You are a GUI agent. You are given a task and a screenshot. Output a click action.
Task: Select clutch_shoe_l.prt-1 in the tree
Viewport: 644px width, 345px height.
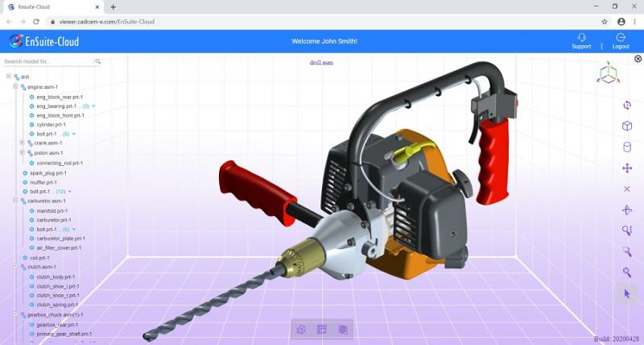click(x=58, y=286)
